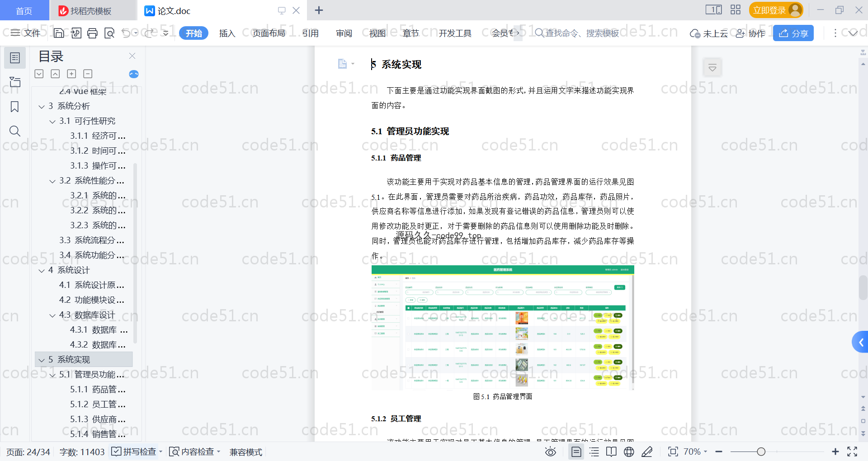Open Print Preview icon
The image size is (868, 461).
(109, 33)
